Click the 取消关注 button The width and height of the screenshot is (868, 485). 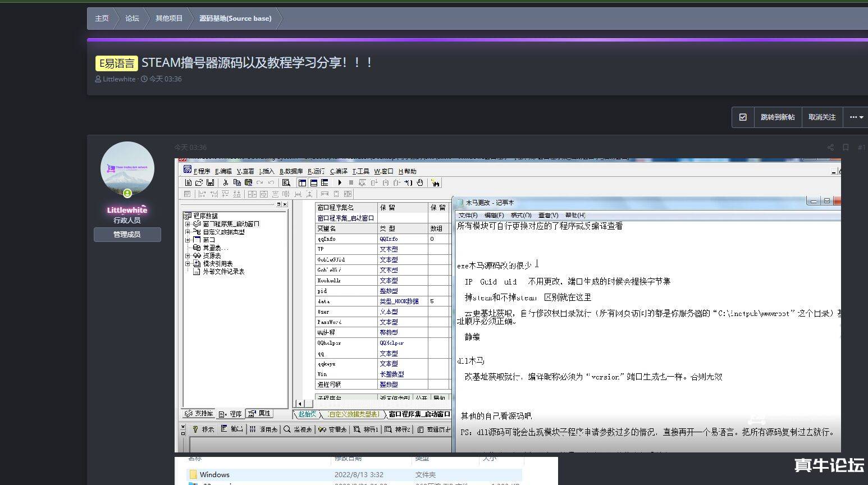tap(822, 117)
